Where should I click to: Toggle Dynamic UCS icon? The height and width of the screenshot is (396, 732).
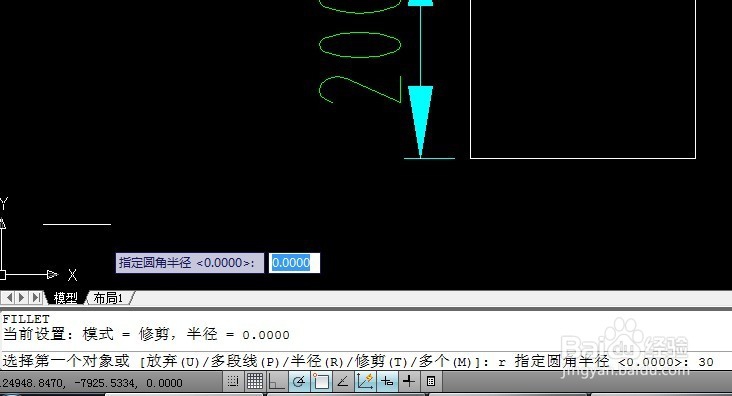tap(365, 382)
